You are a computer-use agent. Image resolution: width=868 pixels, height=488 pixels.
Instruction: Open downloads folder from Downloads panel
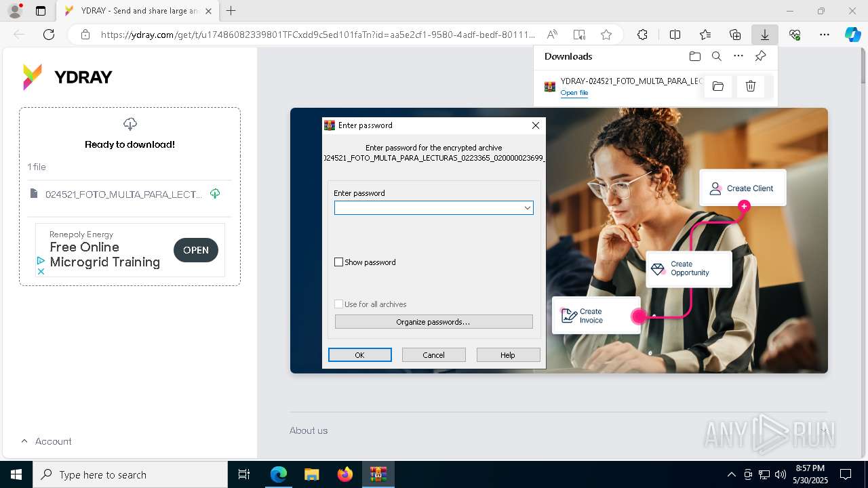point(694,56)
